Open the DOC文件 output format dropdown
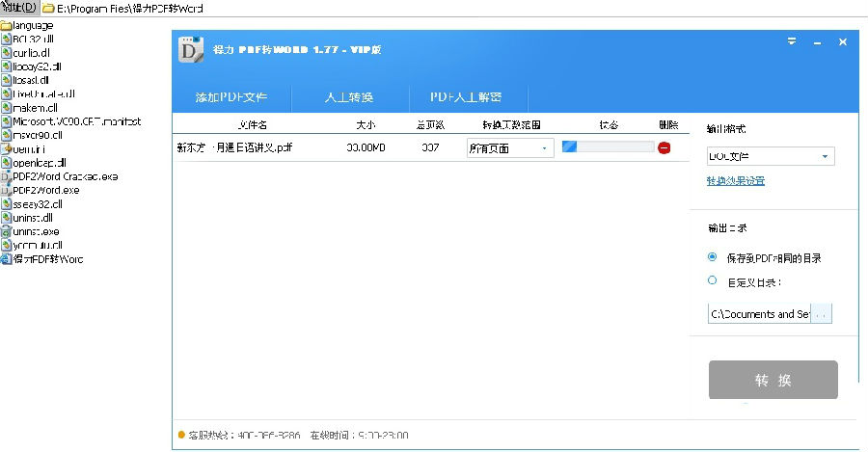The height and width of the screenshot is (452, 868). [x=771, y=156]
